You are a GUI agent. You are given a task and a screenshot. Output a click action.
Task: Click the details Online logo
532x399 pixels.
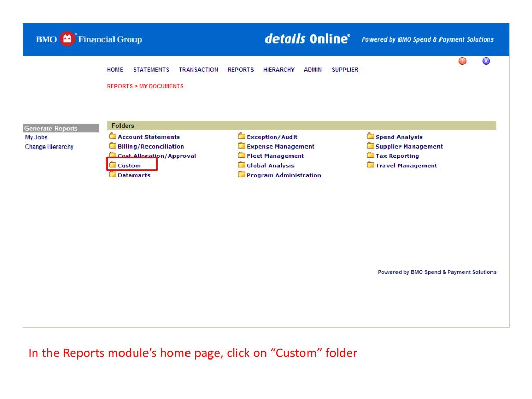[308, 39]
